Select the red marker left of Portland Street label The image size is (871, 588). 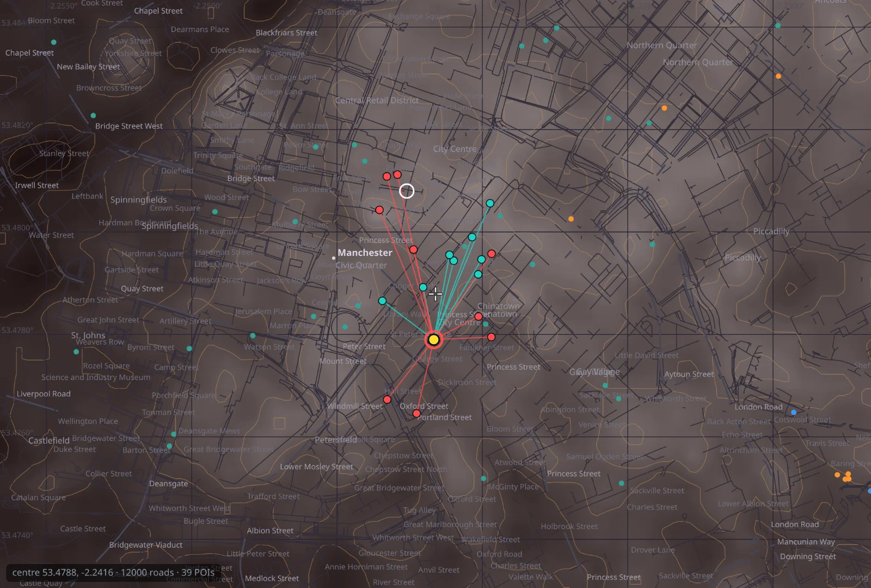tap(416, 414)
